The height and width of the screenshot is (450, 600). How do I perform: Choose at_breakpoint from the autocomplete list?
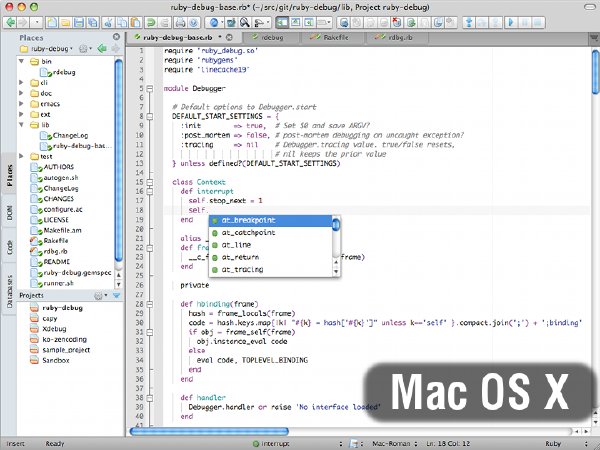[x=271, y=220]
